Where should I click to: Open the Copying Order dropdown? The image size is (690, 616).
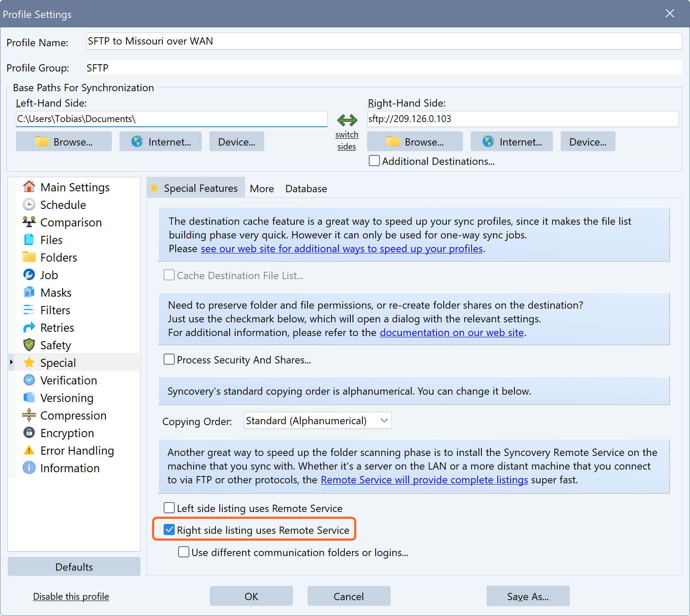(317, 421)
